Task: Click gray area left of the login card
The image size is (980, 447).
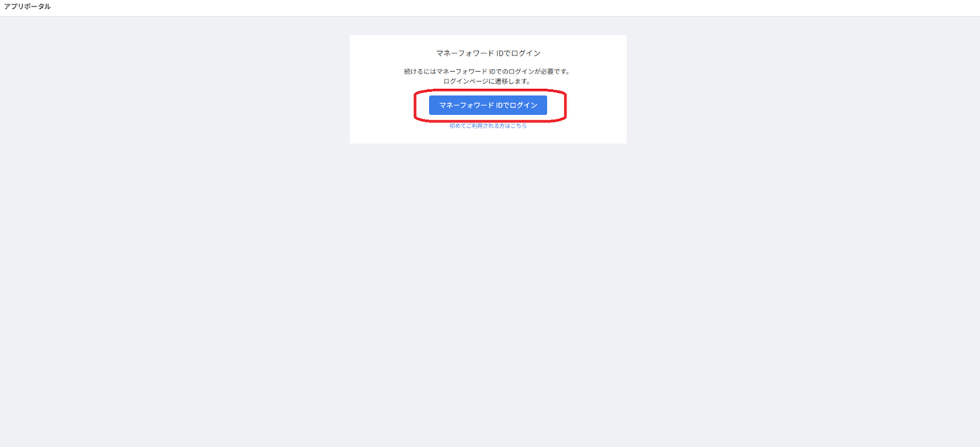Action: coord(174,89)
